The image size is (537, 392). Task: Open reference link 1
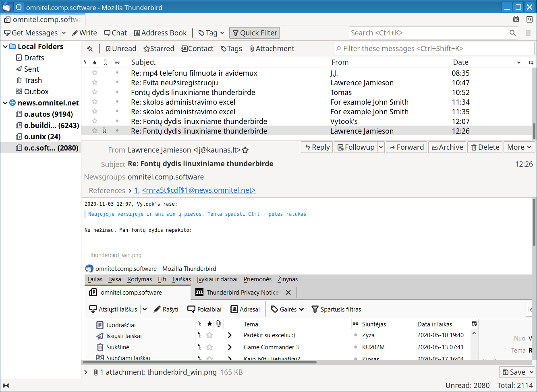pyautogui.click(x=136, y=190)
